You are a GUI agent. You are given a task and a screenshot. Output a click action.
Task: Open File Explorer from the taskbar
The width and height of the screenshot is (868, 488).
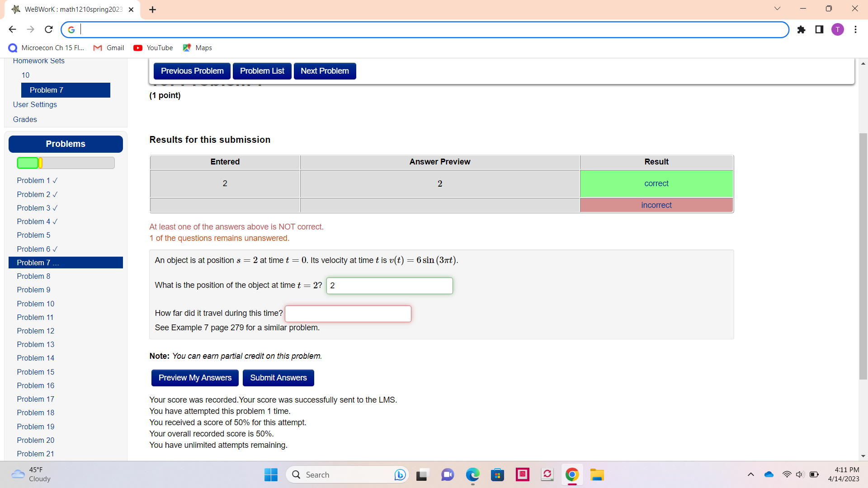(597, 474)
